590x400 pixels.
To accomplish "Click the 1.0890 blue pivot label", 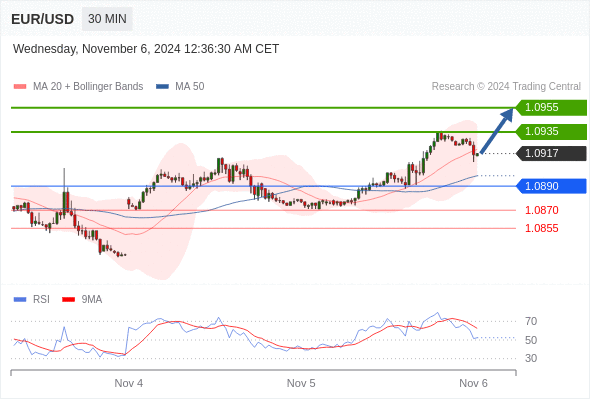I will [x=551, y=186].
